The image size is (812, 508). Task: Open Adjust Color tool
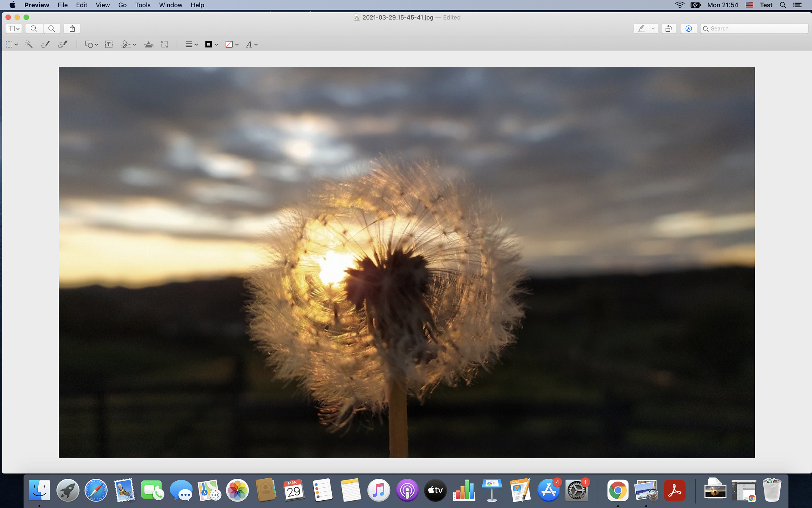pyautogui.click(x=149, y=44)
